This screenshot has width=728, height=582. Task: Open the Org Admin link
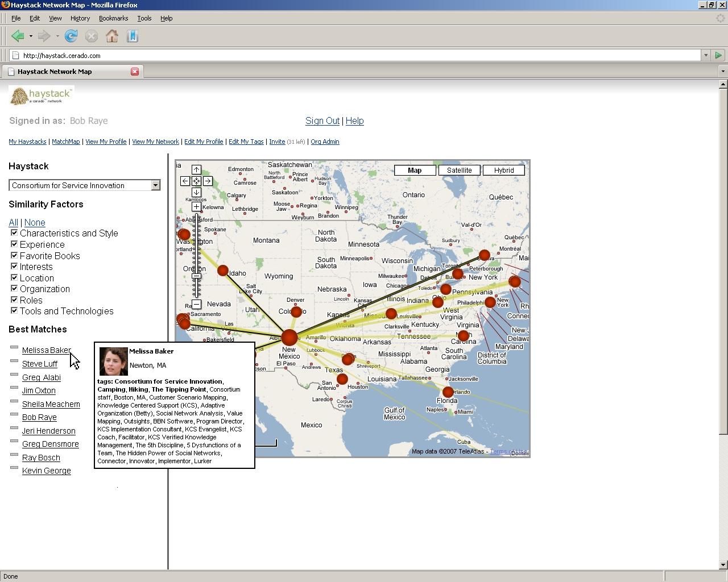coord(325,142)
